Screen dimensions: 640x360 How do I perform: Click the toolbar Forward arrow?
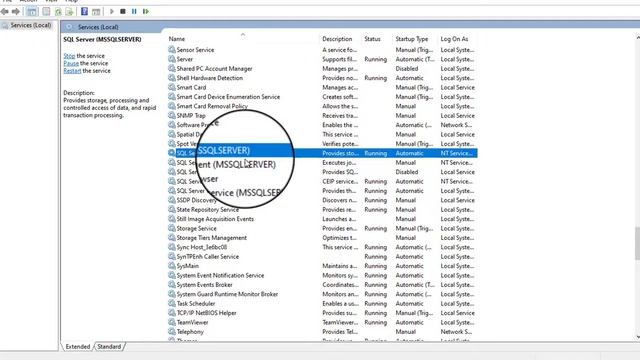pyautogui.click(x=16, y=11)
